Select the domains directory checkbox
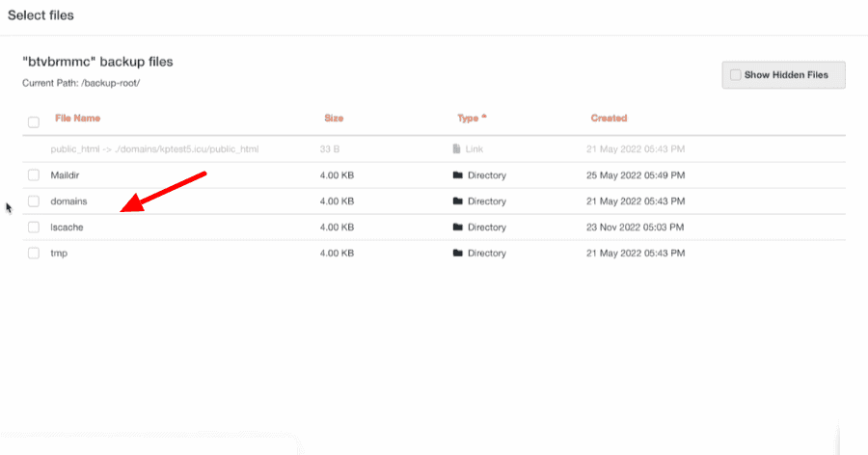 tap(34, 201)
